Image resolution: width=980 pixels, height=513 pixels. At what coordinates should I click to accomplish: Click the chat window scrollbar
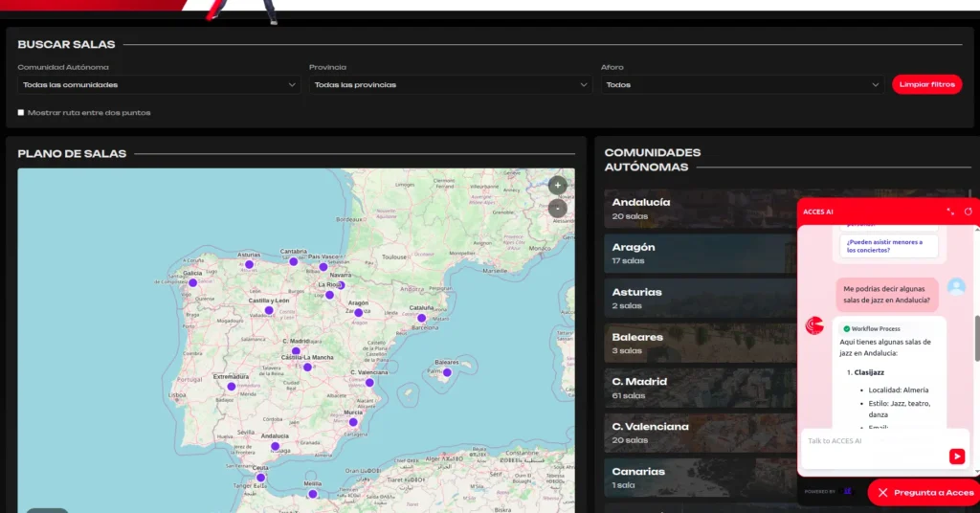(976, 340)
